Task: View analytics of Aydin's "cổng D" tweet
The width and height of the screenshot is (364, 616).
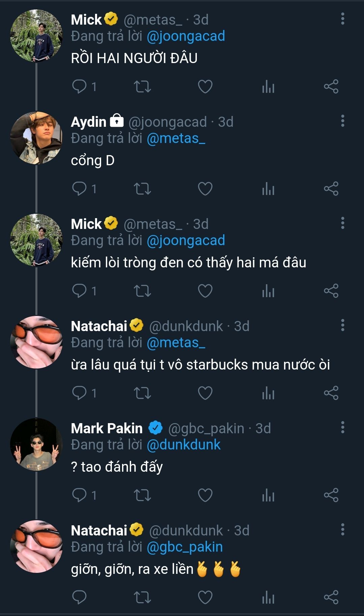Action: (268, 189)
